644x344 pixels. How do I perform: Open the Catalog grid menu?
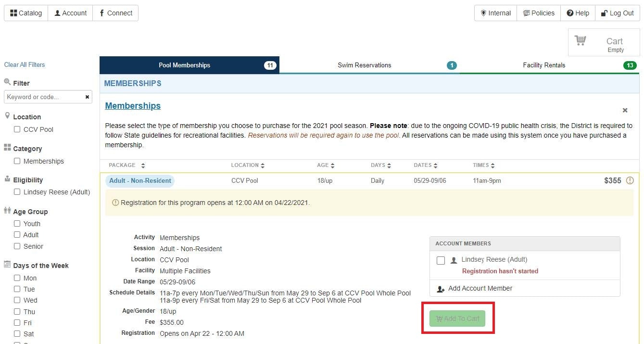pyautogui.click(x=26, y=13)
